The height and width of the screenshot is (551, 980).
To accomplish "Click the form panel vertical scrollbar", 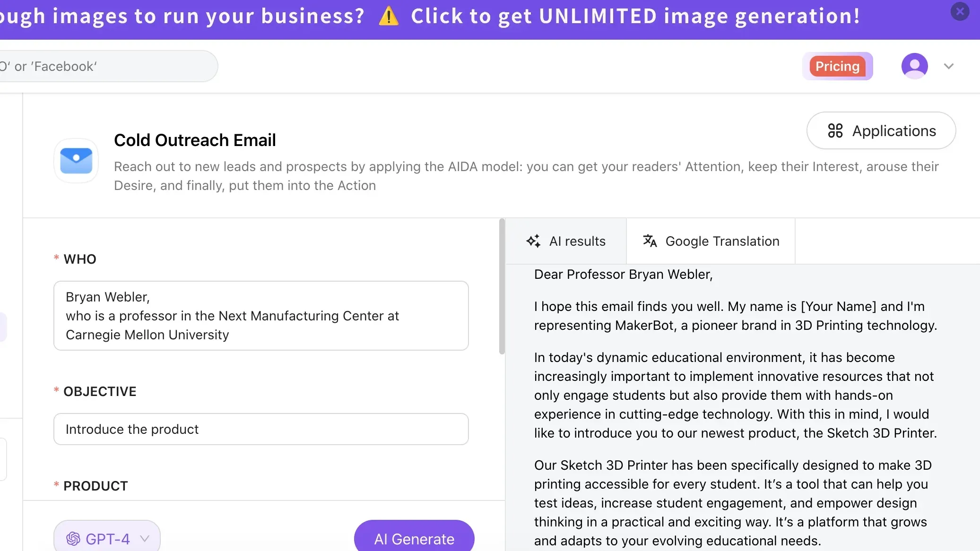I will tap(502, 286).
